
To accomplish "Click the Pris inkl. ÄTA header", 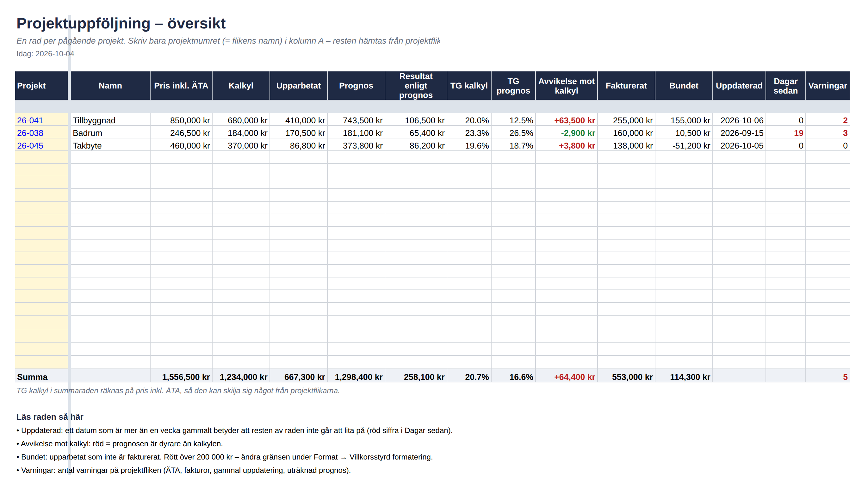I will [181, 86].
